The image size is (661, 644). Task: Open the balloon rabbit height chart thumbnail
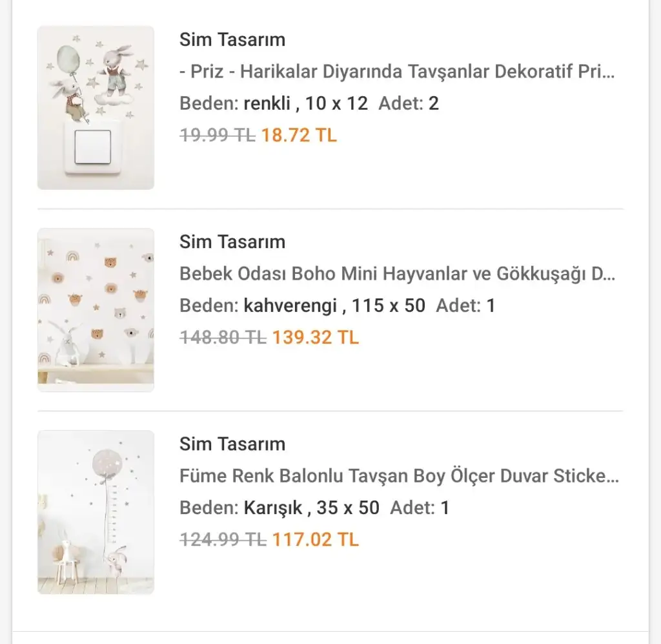pyautogui.click(x=96, y=512)
